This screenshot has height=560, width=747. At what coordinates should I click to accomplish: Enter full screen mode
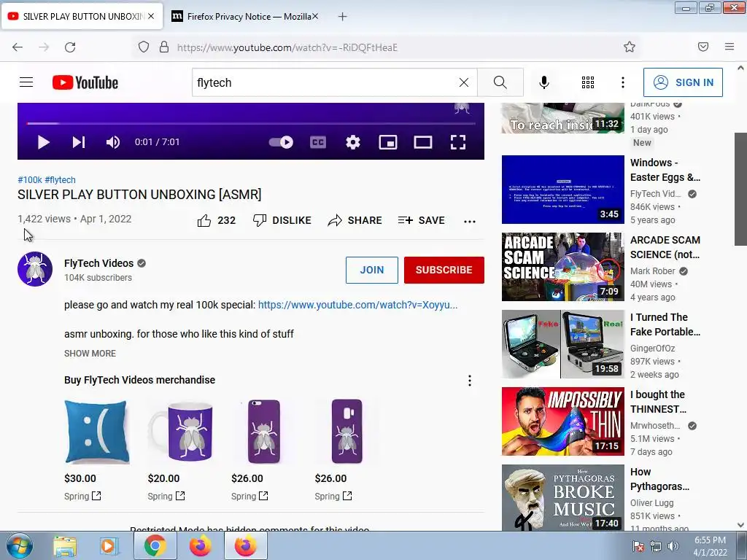point(458,142)
